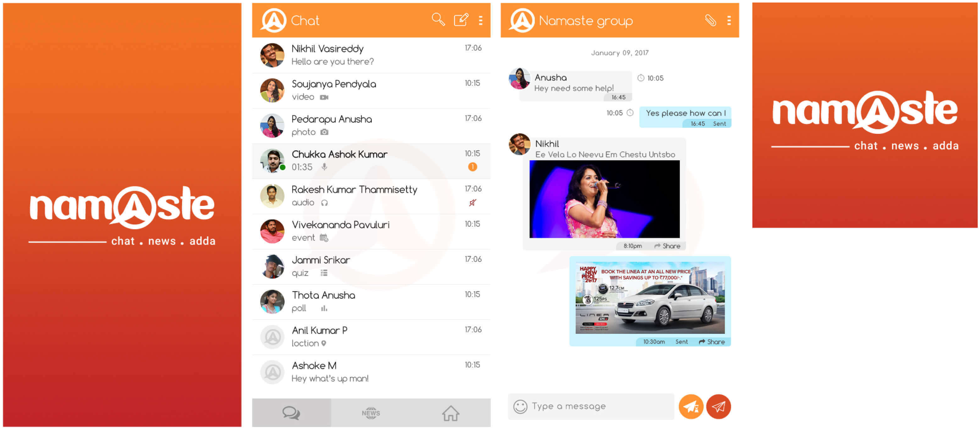Image resolution: width=980 pixels, height=430 pixels.
Task: Share the Linea car advertisement message
Action: (712, 342)
